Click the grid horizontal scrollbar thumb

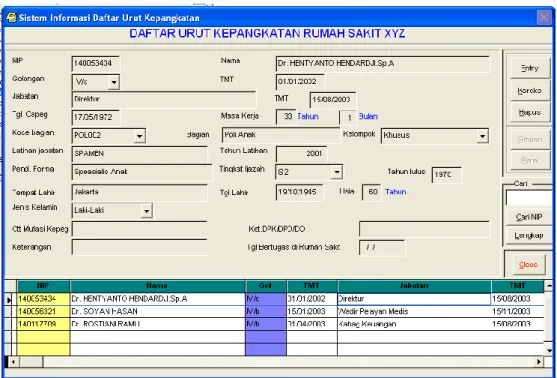tap(31, 362)
